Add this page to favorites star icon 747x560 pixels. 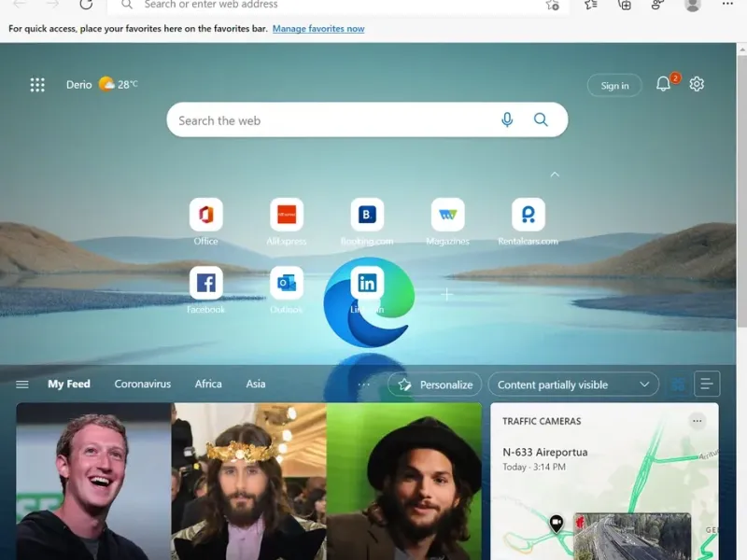tap(553, 5)
